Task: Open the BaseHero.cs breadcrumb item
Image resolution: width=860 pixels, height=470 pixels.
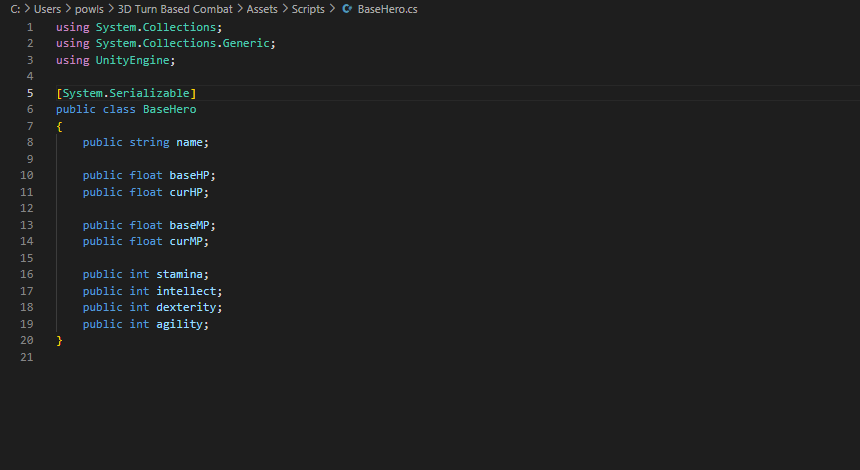Action: [x=388, y=9]
